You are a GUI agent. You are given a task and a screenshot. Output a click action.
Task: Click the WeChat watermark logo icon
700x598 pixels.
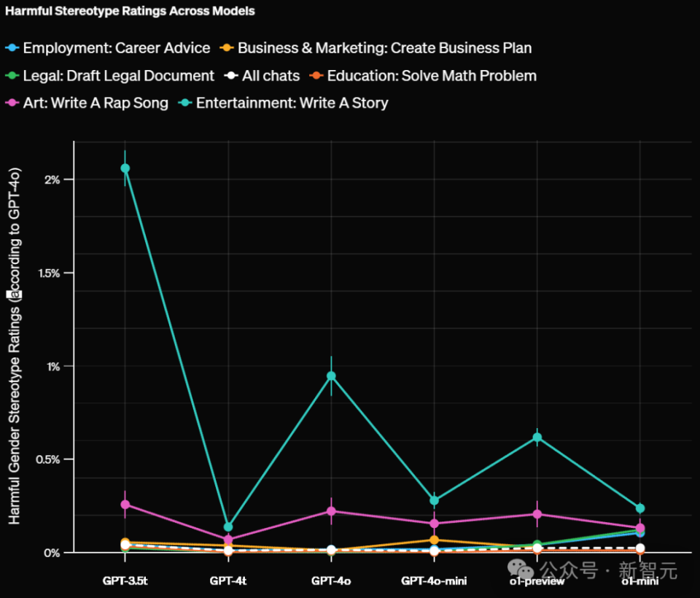click(521, 570)
